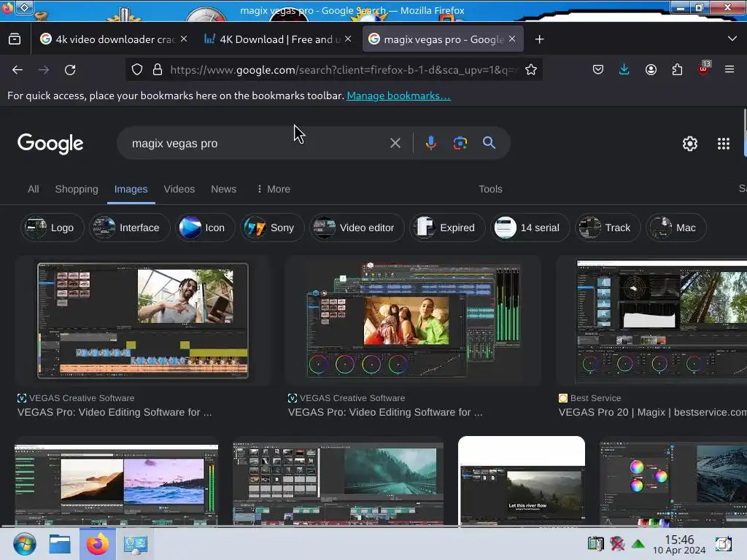This screenshot has height=560, width=747.
Task: Open the clipboard tray icon
Action: [x=595, y=543]
